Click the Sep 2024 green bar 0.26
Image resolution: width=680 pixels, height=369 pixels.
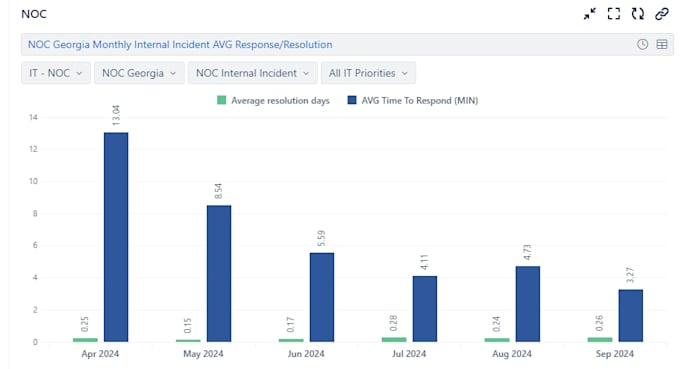[x=600, y=340]
